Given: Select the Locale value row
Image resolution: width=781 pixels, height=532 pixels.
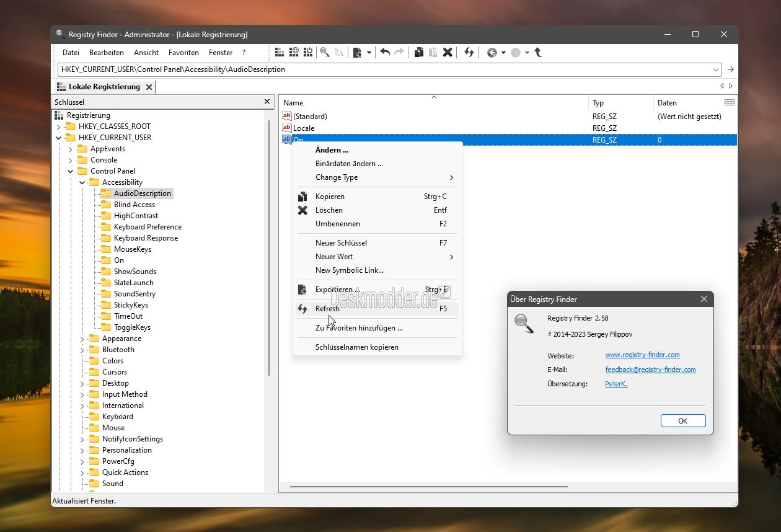Looking at the screenshot, I should [x=508, y=128].
